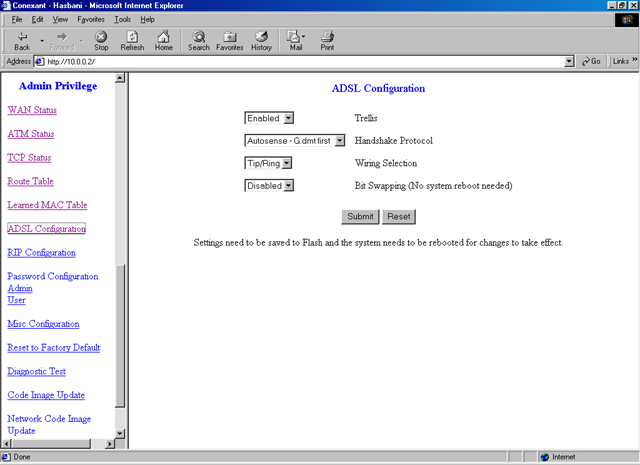
Task: Open the Search toolbar icon
Action: (199, 36)
